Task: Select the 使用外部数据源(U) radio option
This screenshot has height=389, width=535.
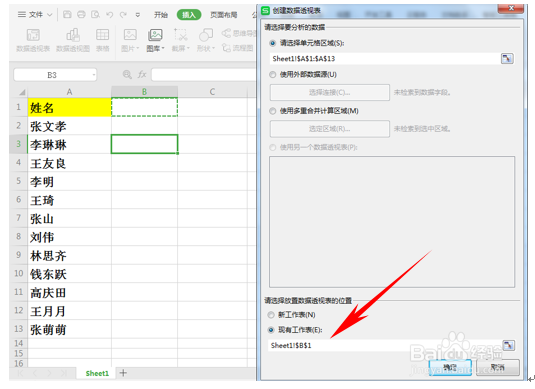Action: (x=273, y=75)
